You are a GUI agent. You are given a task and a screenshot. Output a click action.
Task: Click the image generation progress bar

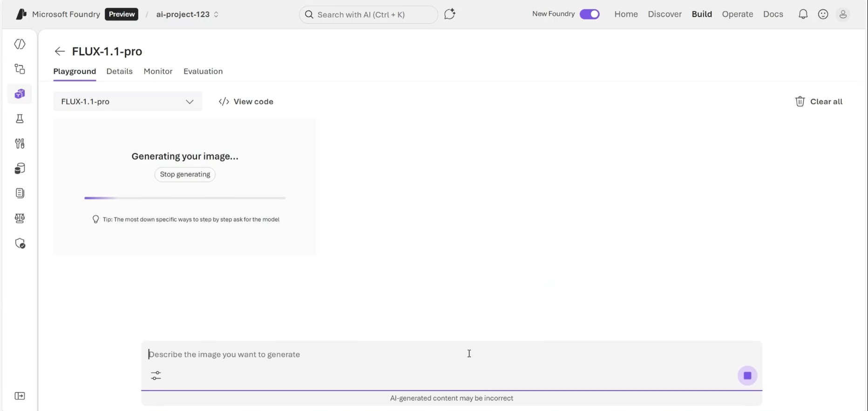pyautogui.click(x=185, y=198)
